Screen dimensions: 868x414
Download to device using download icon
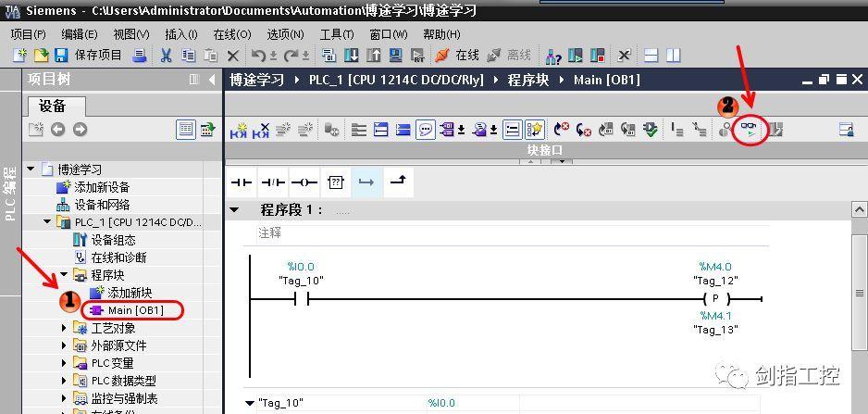352,55
